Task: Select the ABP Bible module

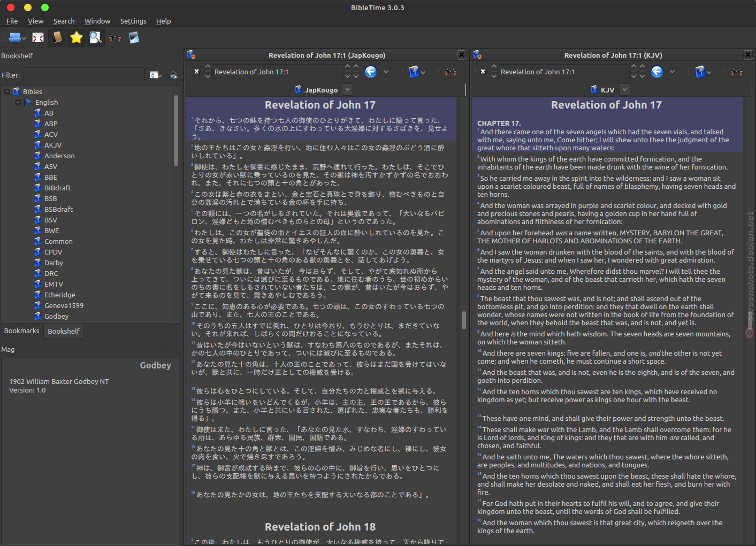Action: (x=51, y=124)
